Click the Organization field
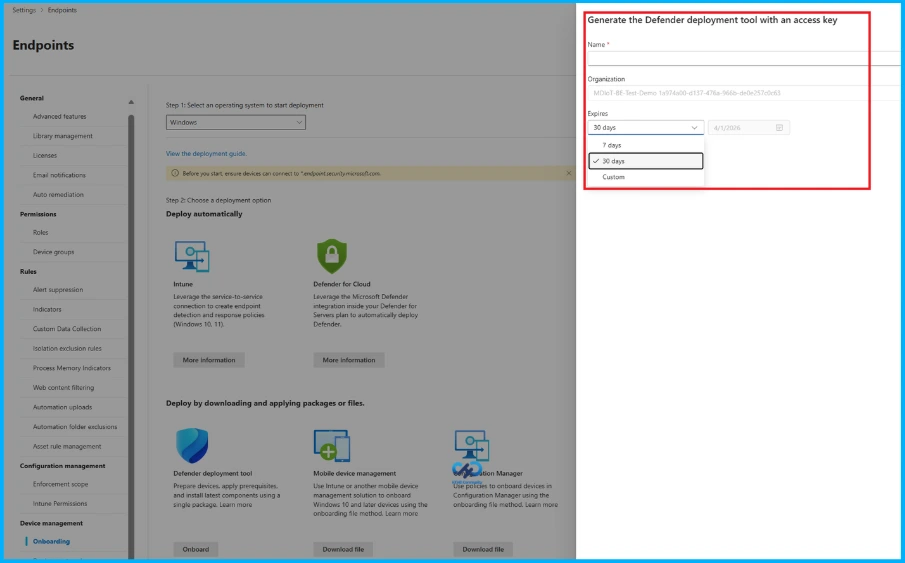Image resolution: width=905 pixels, height=563 pixels. pos(745,93)
